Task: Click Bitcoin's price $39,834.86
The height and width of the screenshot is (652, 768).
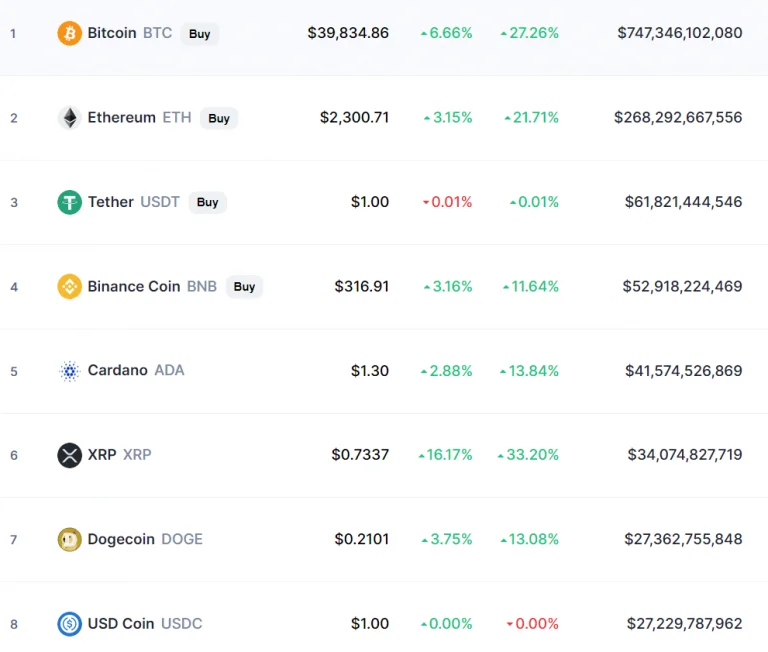Action: (x=348, y=33)
